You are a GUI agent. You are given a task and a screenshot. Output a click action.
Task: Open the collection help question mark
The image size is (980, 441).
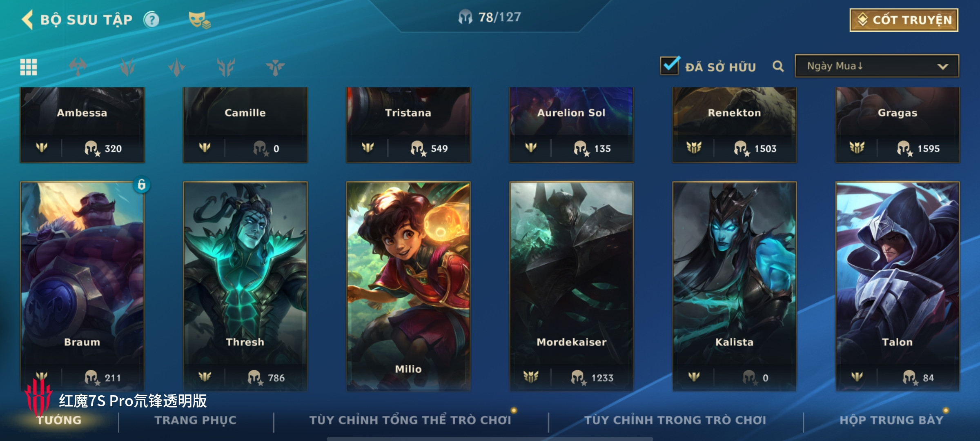pyautogui.click(x=151, y=20)
